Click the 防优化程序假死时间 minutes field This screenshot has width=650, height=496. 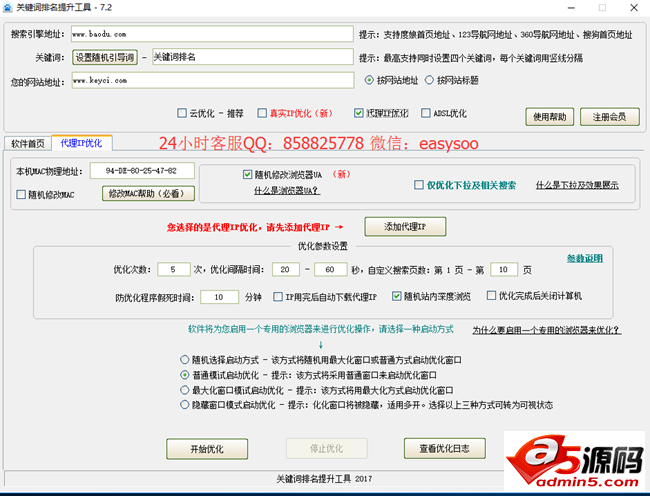coord(219,297)
